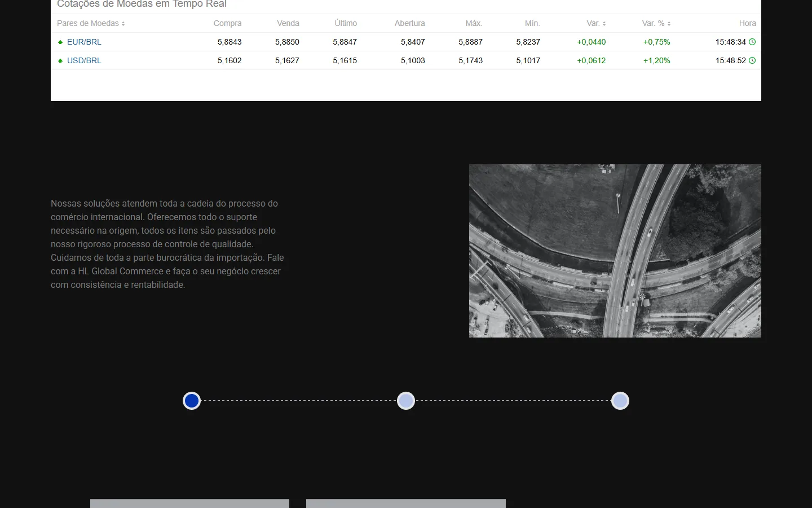Click the Nossas soluções description paragraph
The width and height of the screenshot is (812, 508).
(167, 244)
